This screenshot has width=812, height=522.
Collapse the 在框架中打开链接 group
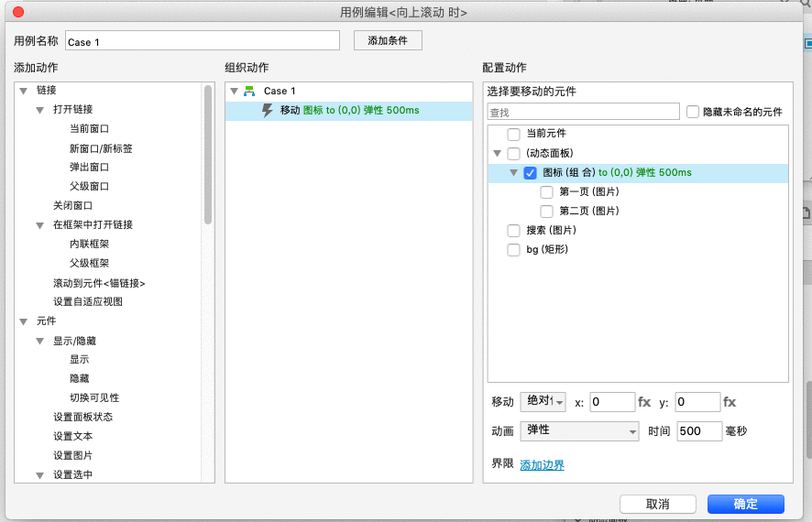tap(40, 225)
